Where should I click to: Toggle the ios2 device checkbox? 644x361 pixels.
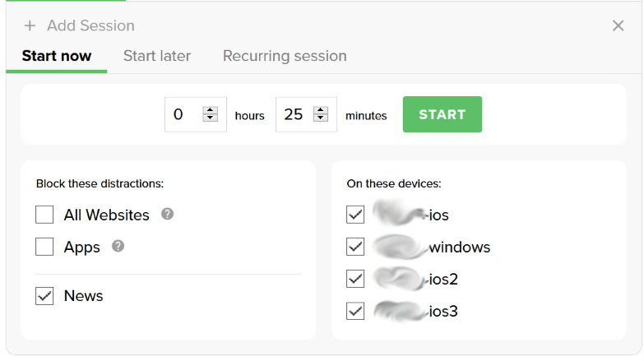(355, 279)
